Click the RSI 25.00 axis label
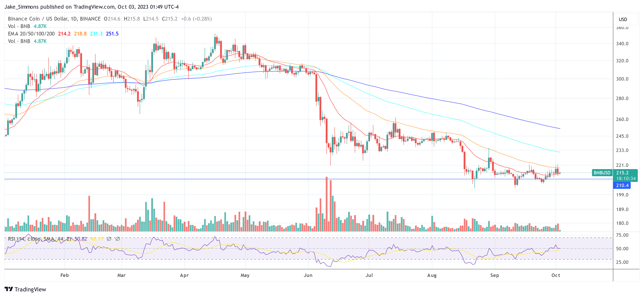 [622, 262]
